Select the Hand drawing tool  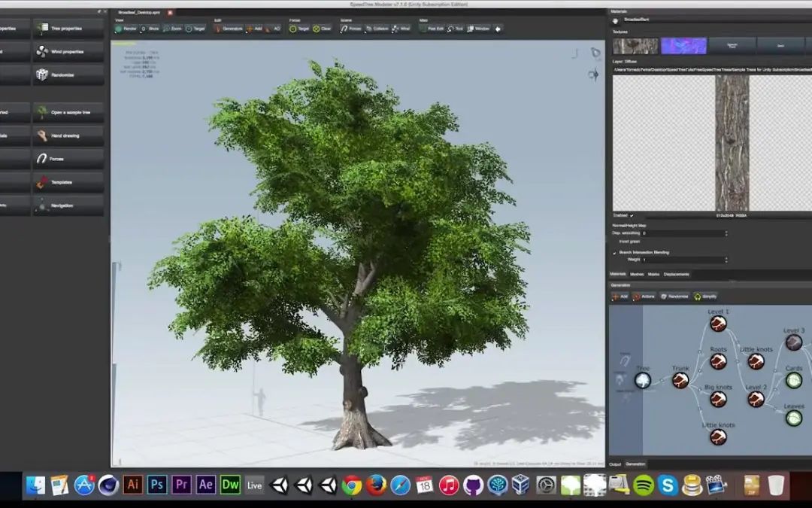[x=68, y=135]
